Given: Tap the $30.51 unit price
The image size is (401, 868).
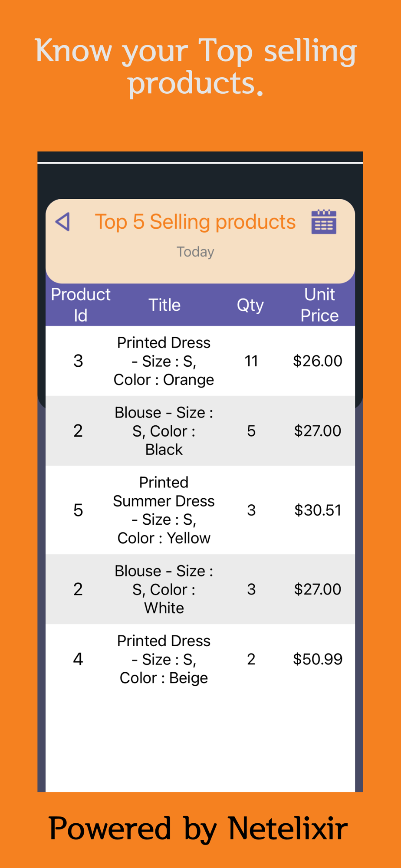Looking at the screenshot, I should point(318,510).
